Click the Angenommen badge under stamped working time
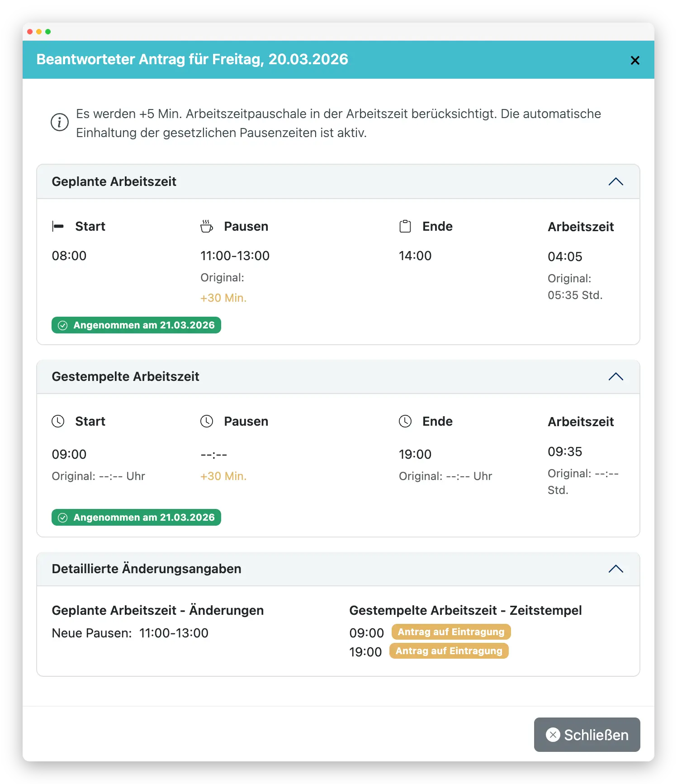Image resolution: width=677 pixels, height=784 pixels. (x=136, y=518)
